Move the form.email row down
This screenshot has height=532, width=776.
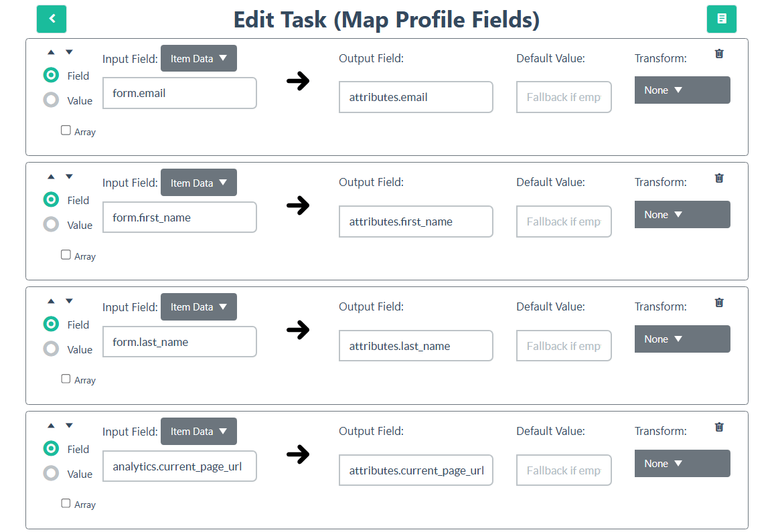[x=68, y=52]
